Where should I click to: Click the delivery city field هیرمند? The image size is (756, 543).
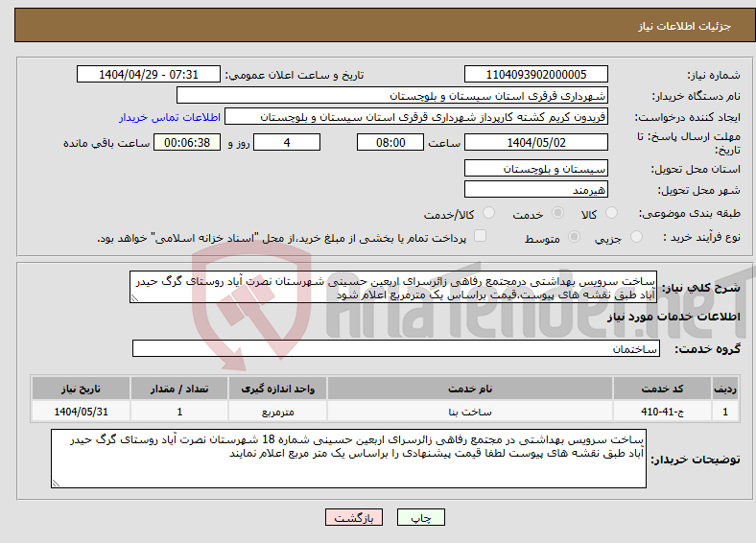536,189
